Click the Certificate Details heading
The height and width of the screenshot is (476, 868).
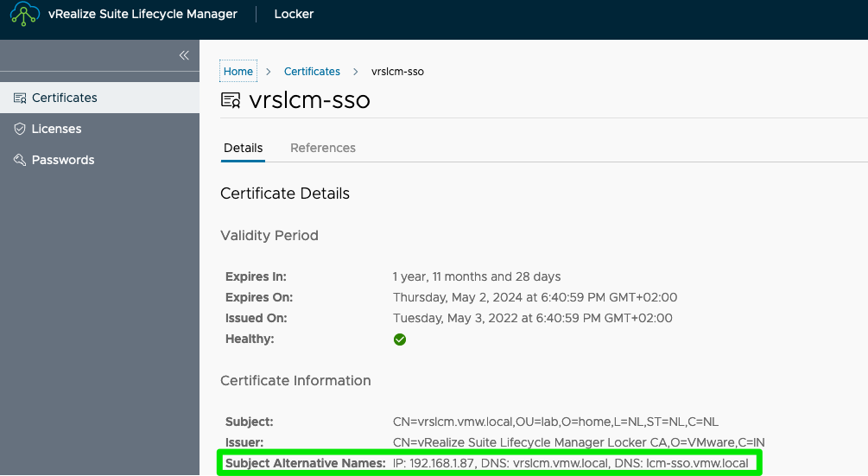285,194
